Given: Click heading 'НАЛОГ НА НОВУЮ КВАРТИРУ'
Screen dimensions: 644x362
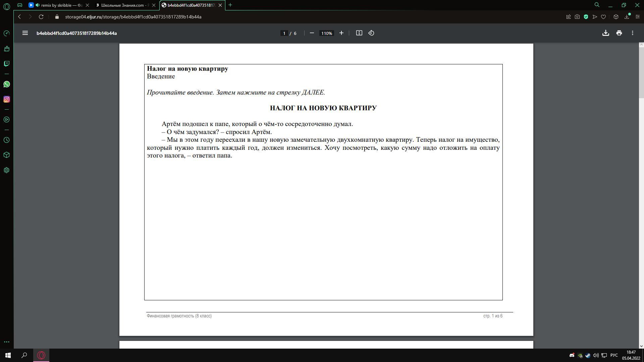Looking at the screenshot, I should [323, 108].
